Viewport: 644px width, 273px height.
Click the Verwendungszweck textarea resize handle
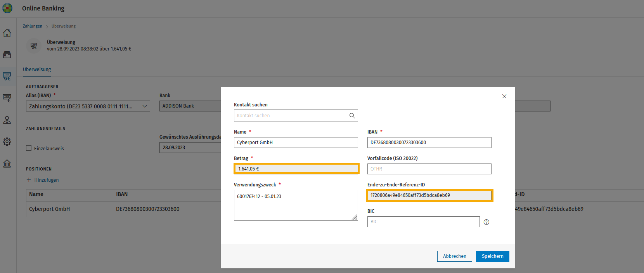pos(355,217)
